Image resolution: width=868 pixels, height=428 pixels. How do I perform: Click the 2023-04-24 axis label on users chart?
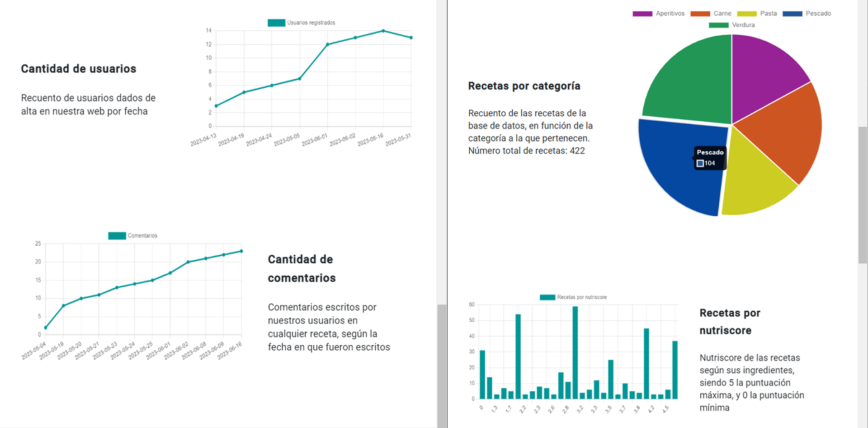tap(259, 140)
